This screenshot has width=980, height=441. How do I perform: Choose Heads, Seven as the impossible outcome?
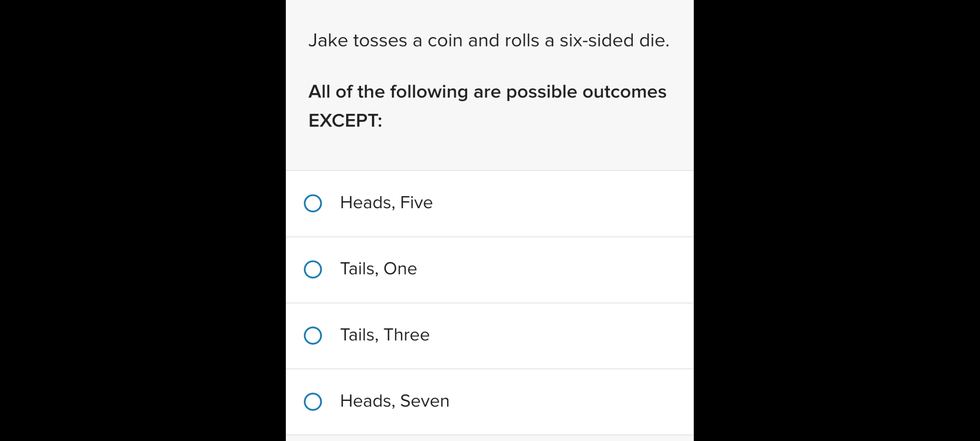[313, 401]
